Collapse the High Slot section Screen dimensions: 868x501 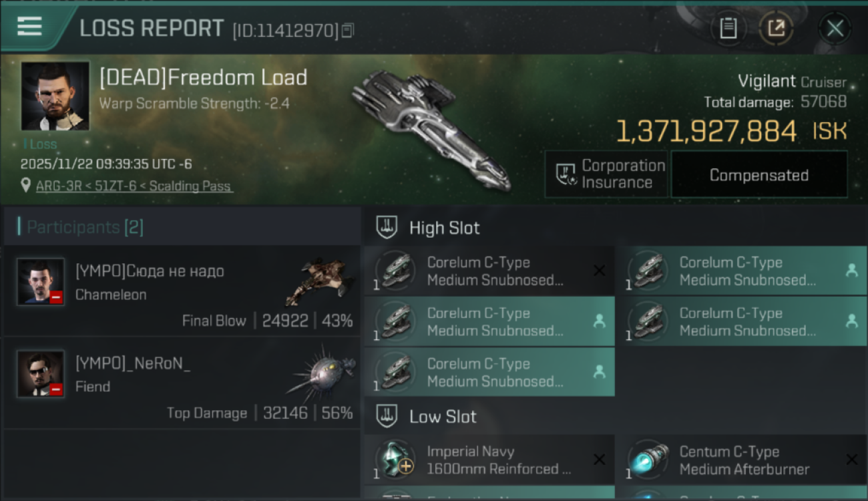click(x=387, y=228)
